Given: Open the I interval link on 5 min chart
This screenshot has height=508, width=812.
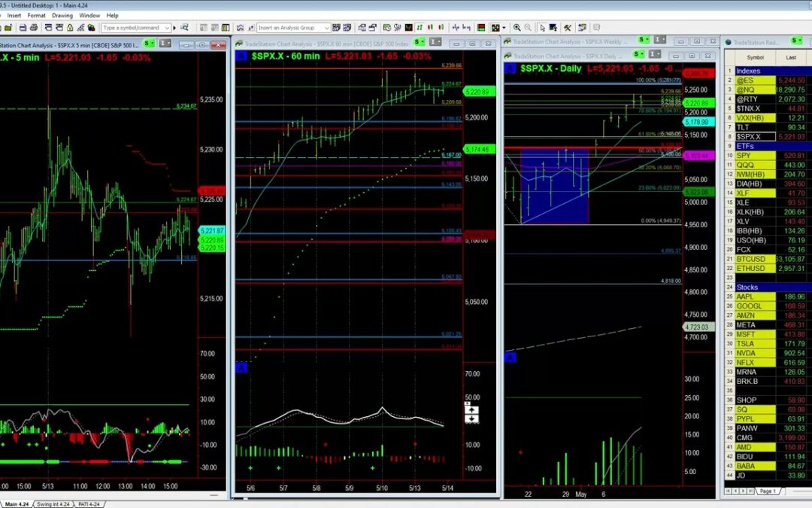Looking at the screenshot, I should coord(165,44).
